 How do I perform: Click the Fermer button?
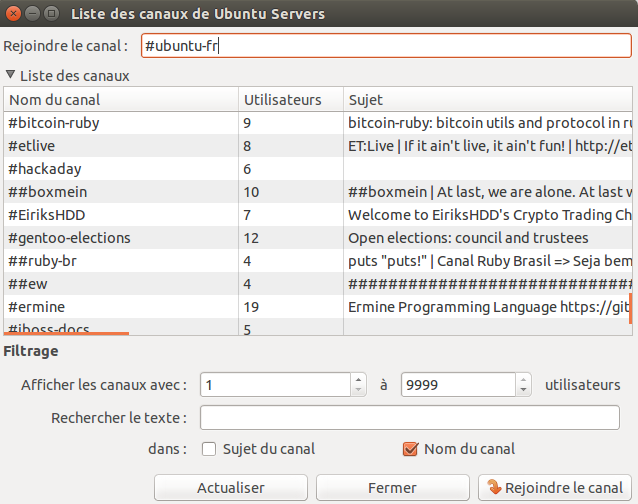point(393,487)
